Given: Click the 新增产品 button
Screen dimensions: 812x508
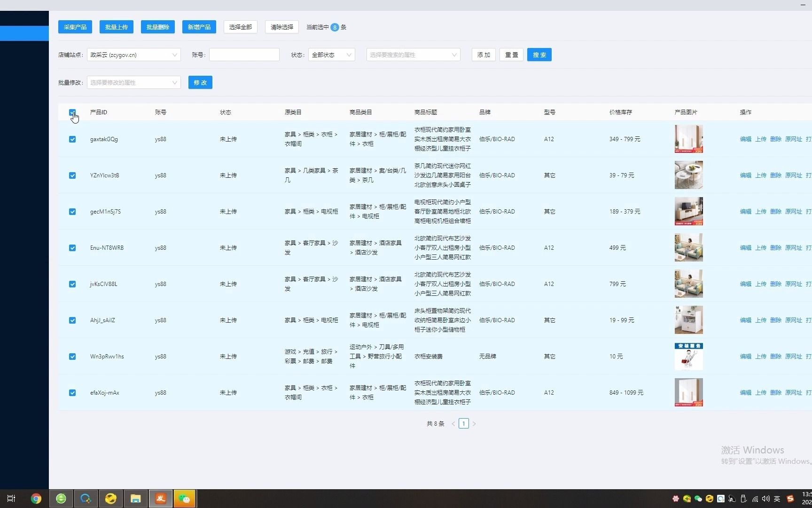Looking at the screenshot, I should 199,27.
